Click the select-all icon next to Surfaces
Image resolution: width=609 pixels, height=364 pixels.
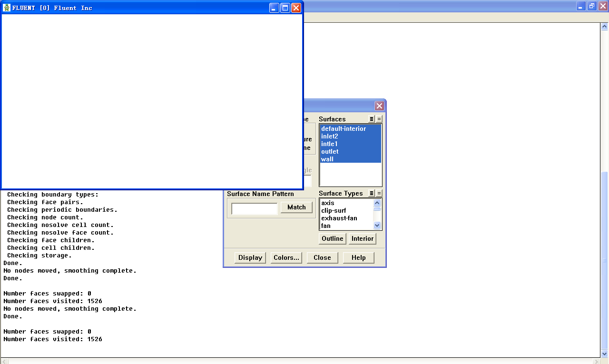[372, 119]
